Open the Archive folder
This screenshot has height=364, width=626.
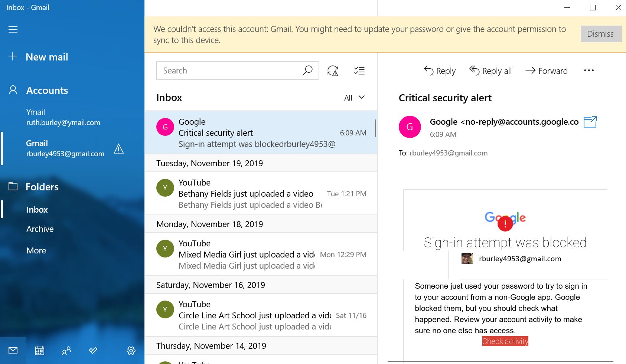[40, 229]
